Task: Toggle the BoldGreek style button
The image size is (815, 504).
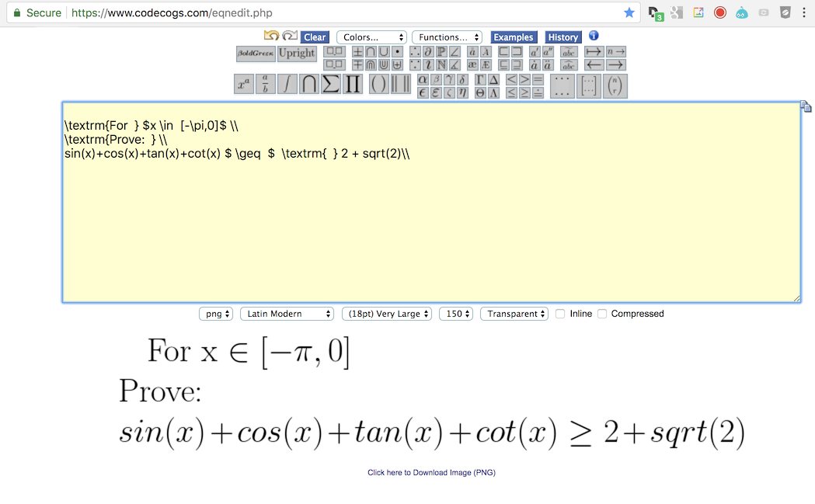Action: pyautogui.click(x=256, y=54)
